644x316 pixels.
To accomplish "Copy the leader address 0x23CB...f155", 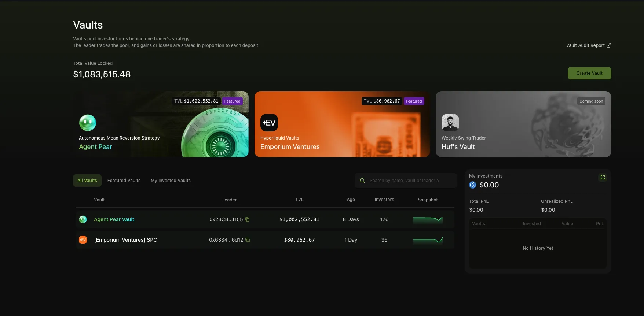I will click(247, 219).
